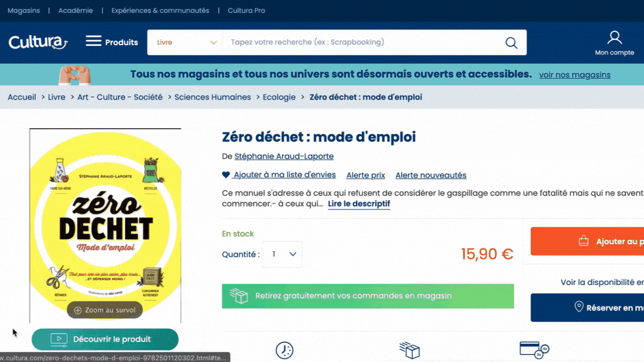Click the Ajouter au panier button

tap(587, 241)
